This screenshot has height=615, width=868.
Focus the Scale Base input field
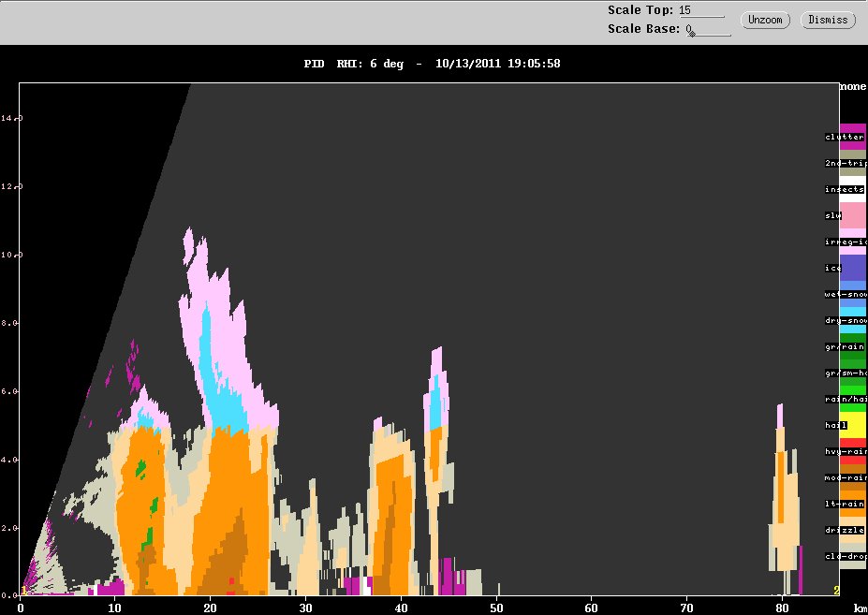708,29
